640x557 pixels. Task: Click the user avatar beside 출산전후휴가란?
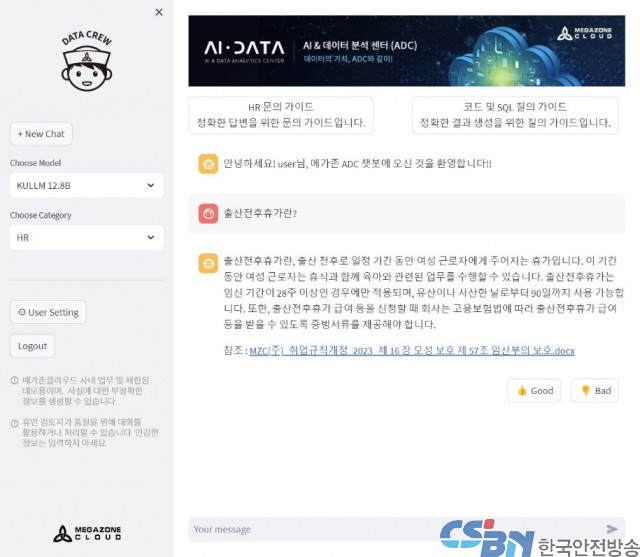[x=208, y=214]
